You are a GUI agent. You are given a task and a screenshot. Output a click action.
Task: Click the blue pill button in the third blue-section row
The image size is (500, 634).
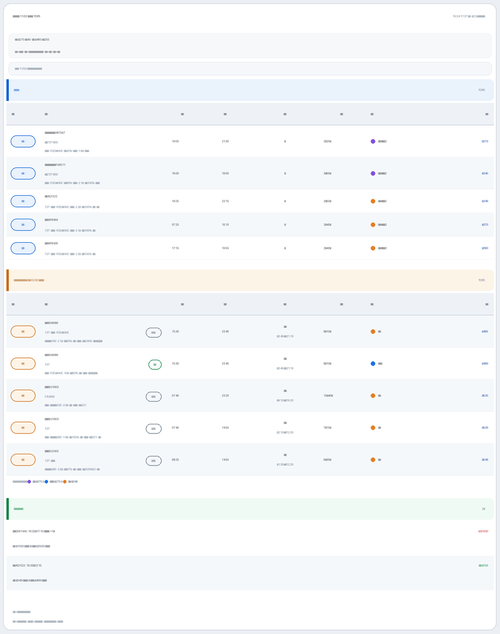(x=23, y=201)
